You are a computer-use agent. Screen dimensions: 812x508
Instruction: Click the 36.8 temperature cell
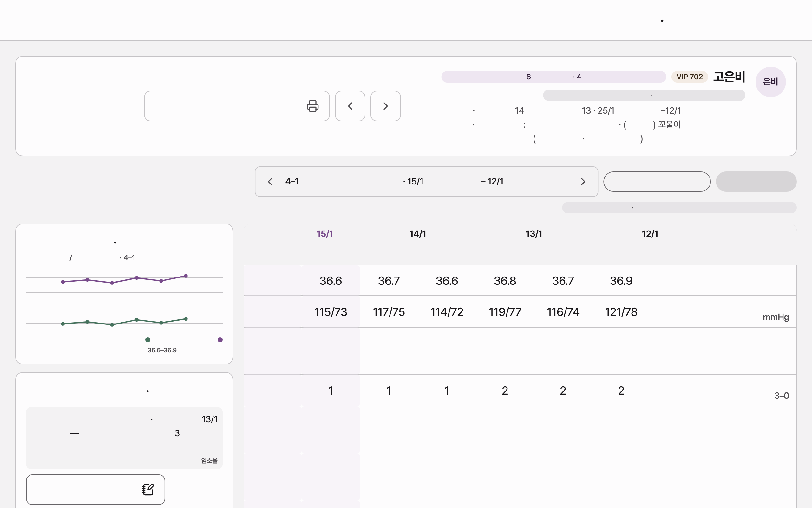505,281
